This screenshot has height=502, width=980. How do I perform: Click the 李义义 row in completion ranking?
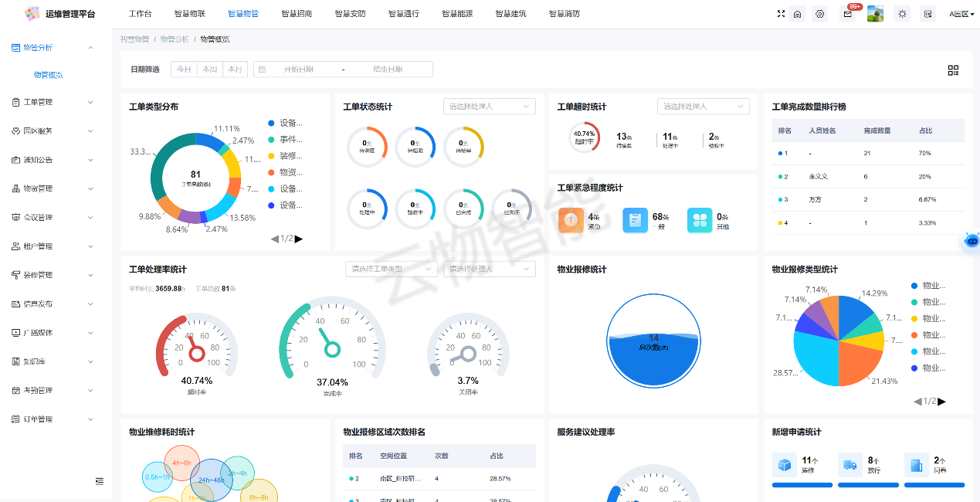click(868, 176)
